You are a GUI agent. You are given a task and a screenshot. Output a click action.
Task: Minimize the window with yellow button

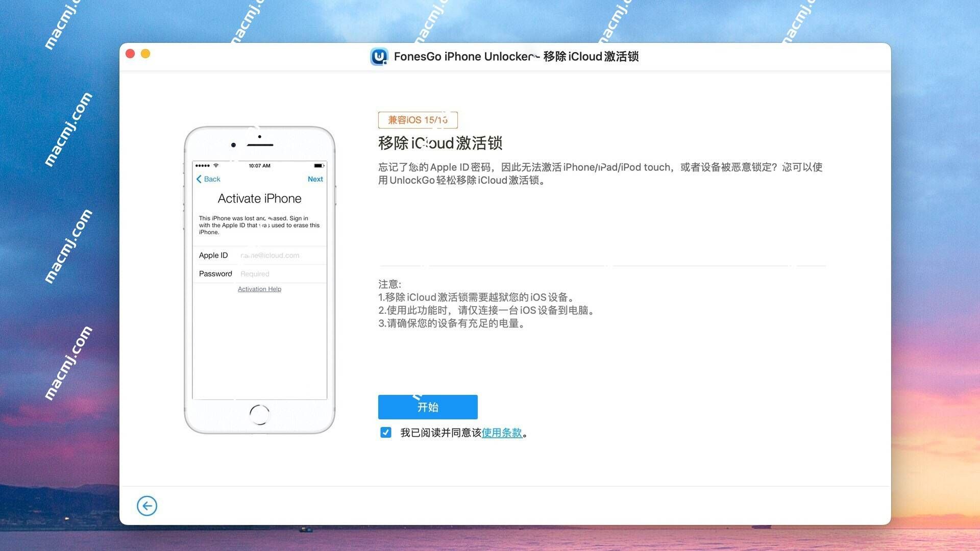145,54
